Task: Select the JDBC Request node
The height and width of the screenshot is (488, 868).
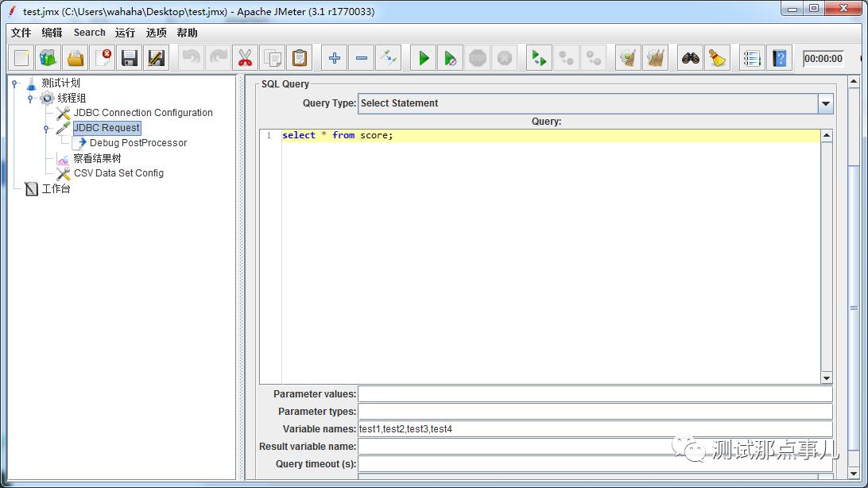Action: pyautogui.click(x=107, y=128)
